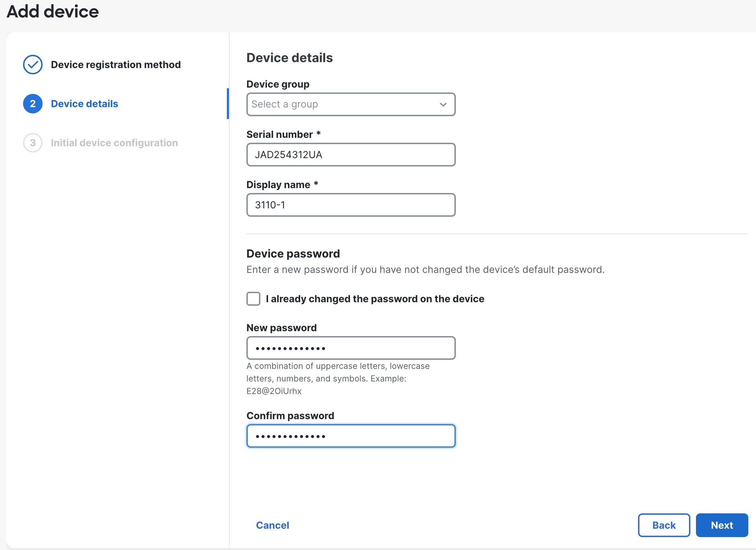Screen dimensions: 756x550
Task: Focus the Serial number field JAD254312UA
Action: pos(351,155)
